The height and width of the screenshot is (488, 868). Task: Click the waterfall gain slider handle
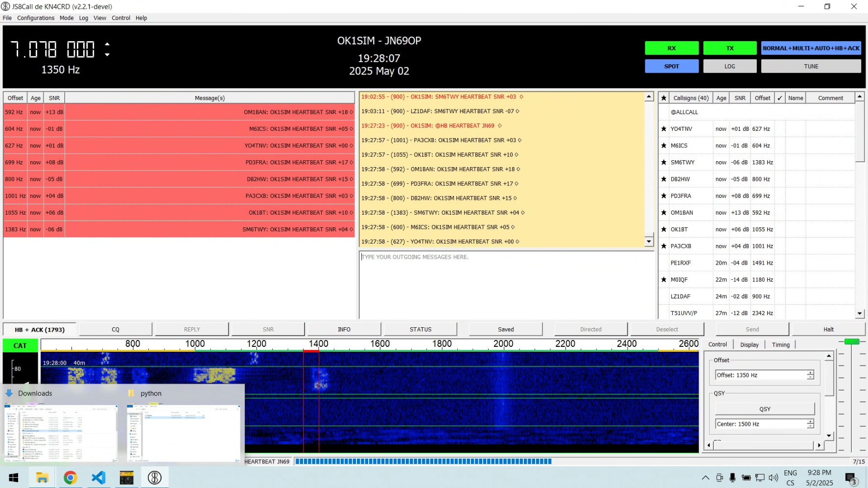click(852, 342)
